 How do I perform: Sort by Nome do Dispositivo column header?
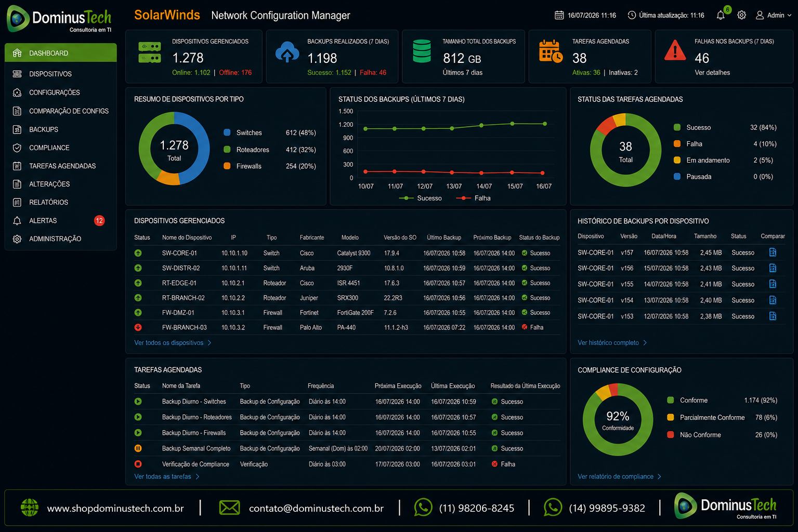pyautogui.click(x=187, y=237)
